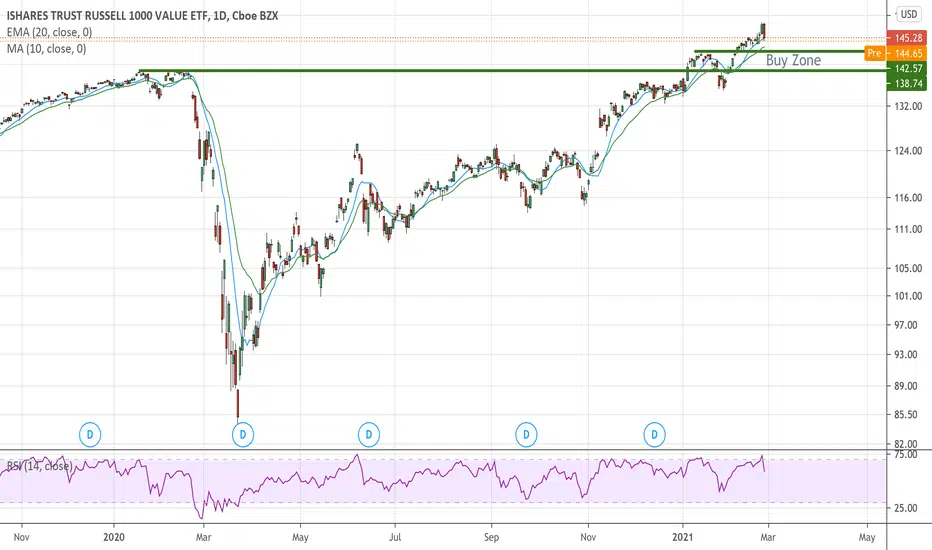The image size is (932, 550).
Task: Click the 101.00 price axis label
Action: tap(908, 296)
